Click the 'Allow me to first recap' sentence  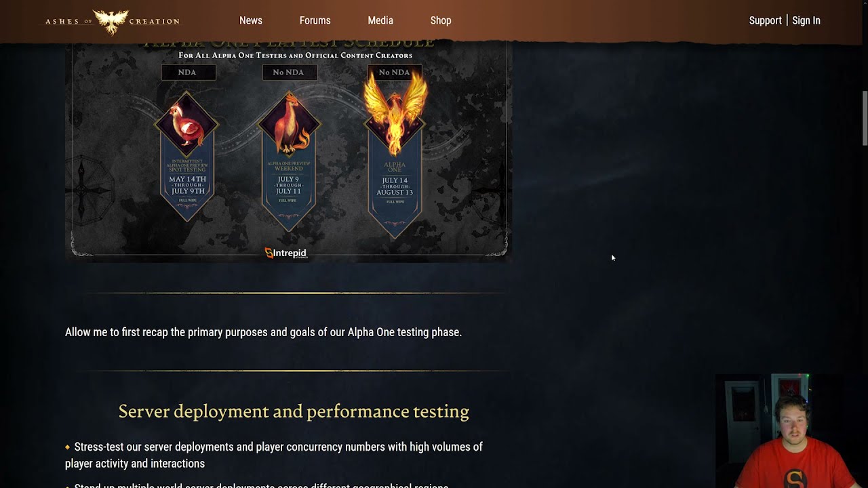[x=263, y=332]
